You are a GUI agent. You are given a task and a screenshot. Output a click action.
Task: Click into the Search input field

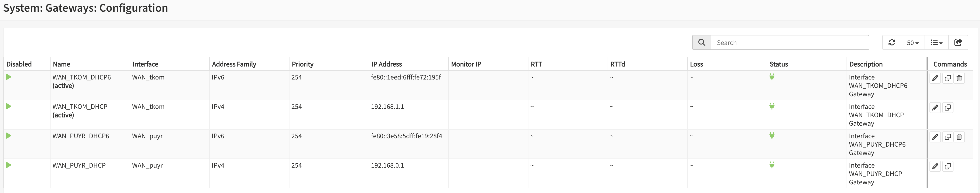[x=789, y=43]
